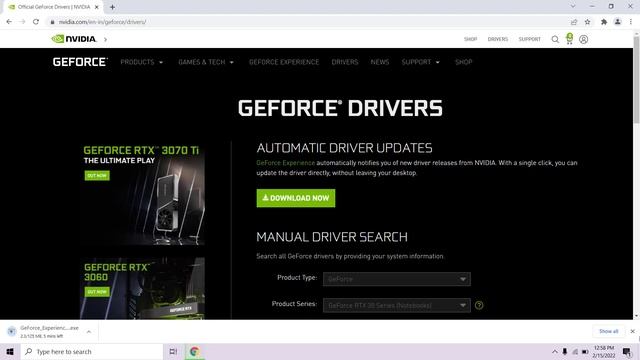Click the network icon in system tray
Viewport: 640px width, 360px height.
[x=575, y=351]
